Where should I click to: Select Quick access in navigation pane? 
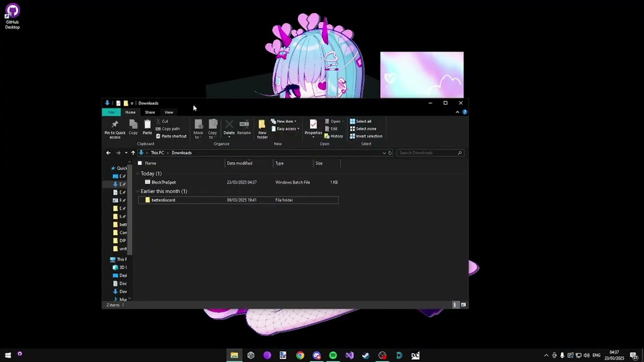point(119,168)
